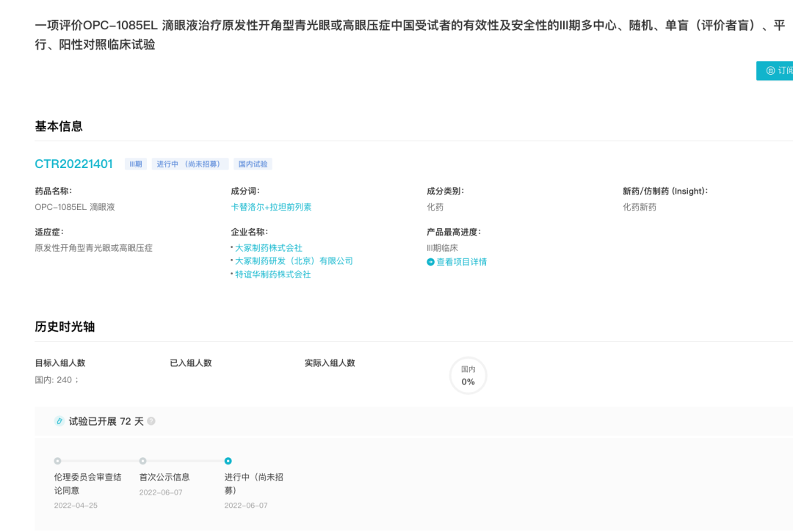The image size is (793, 532).
Task: Click the 订阅 subscribe button
Action: (777, 70)
